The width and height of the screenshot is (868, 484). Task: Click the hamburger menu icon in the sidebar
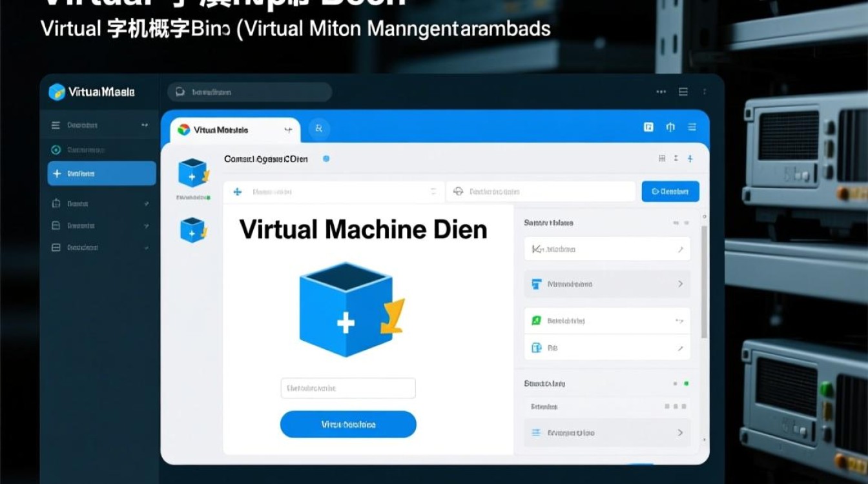56,125
